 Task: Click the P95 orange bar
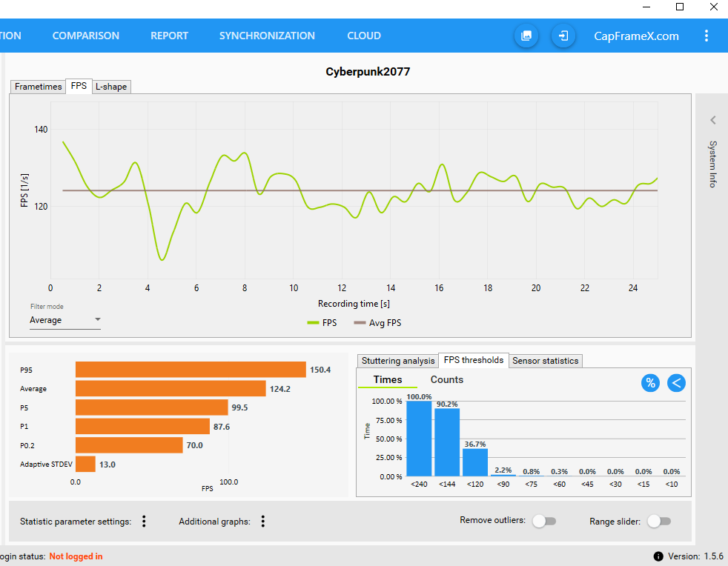[x=191, y=370]
